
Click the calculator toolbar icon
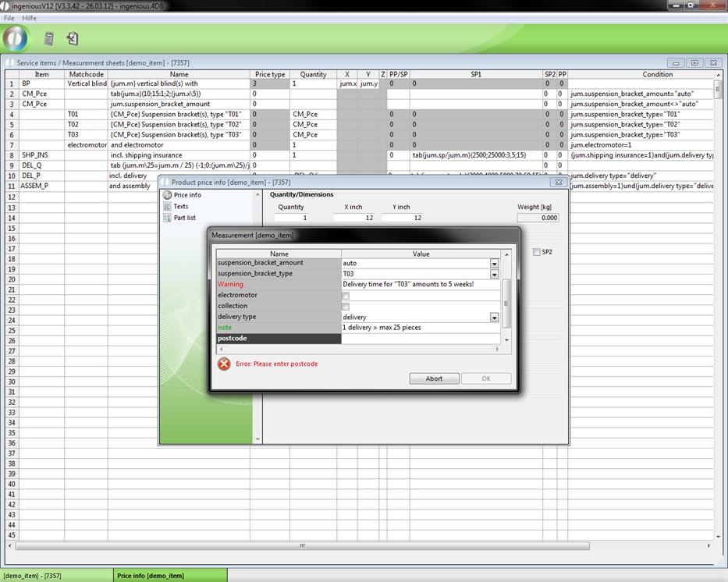[x=49, y=38]
